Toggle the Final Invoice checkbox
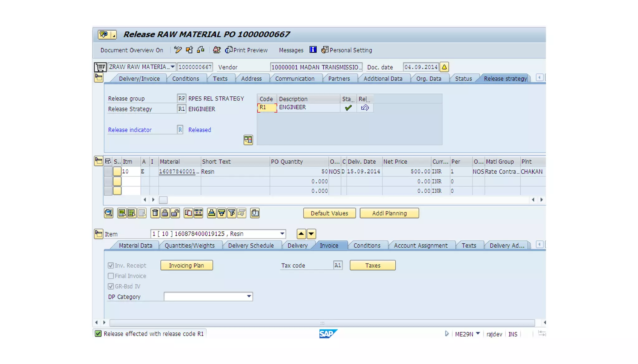This screenshot has width=638, height=364. click(111, 276)
